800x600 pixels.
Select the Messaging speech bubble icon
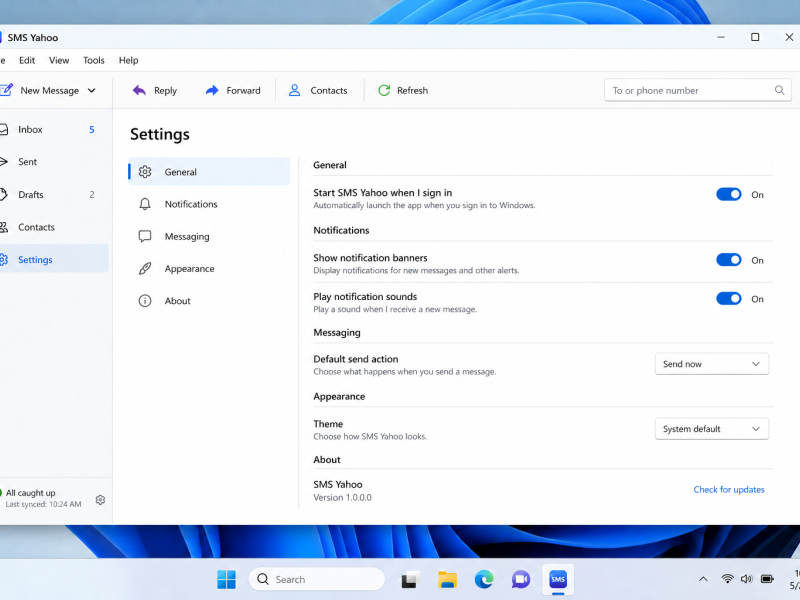(145, 236)
